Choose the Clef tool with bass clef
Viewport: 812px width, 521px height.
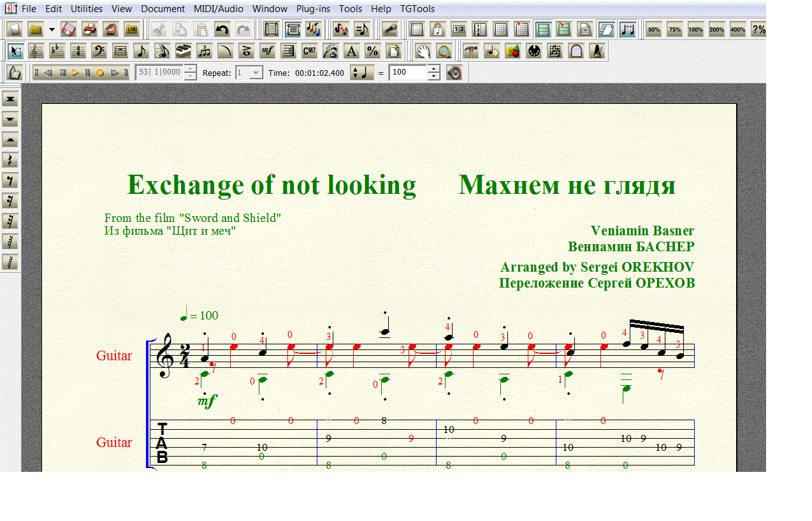pyautogui.click(x=99, y=51)
